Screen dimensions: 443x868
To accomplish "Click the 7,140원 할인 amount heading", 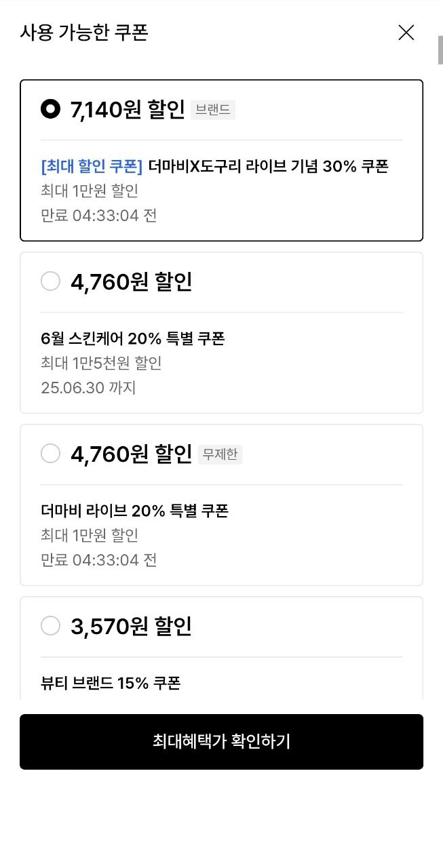I will click(x=128, y=109).
